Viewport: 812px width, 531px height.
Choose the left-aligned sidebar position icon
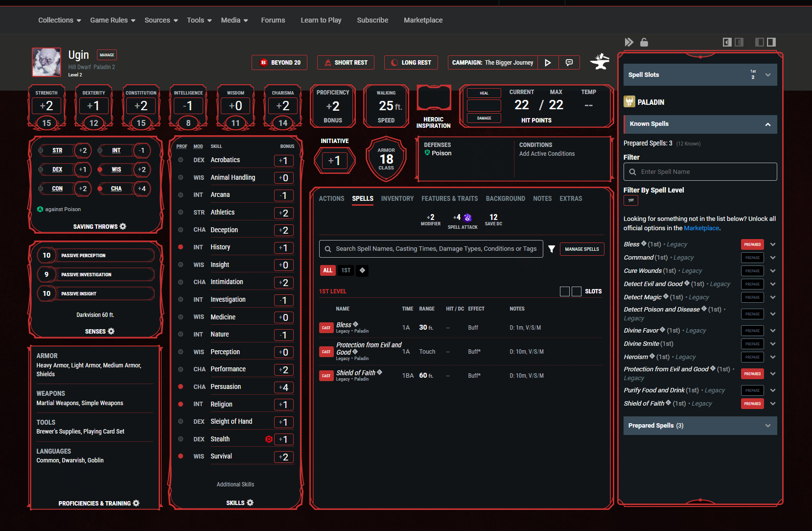(760, 42)
